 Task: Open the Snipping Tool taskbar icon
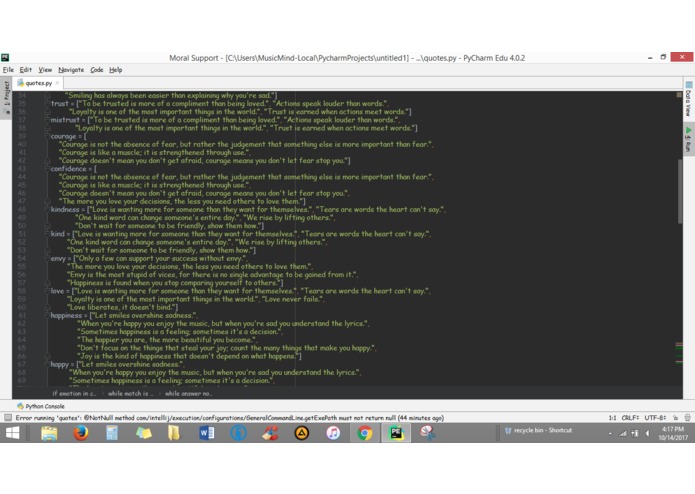427,433
